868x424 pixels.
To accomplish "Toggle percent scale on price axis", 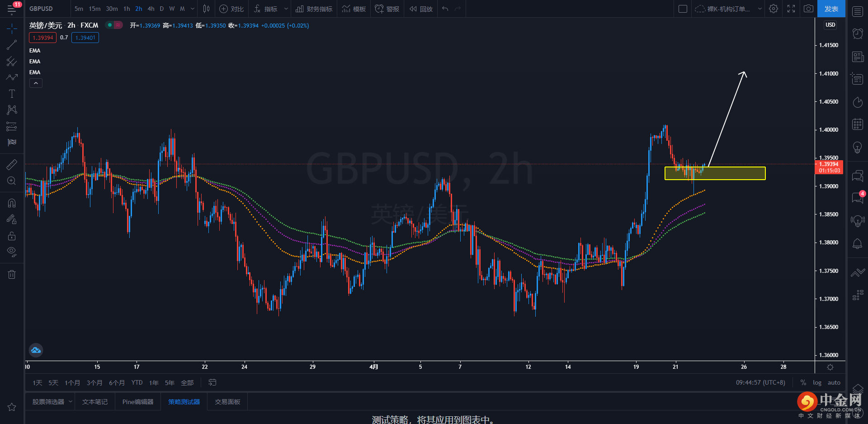I will click(803, 383).
